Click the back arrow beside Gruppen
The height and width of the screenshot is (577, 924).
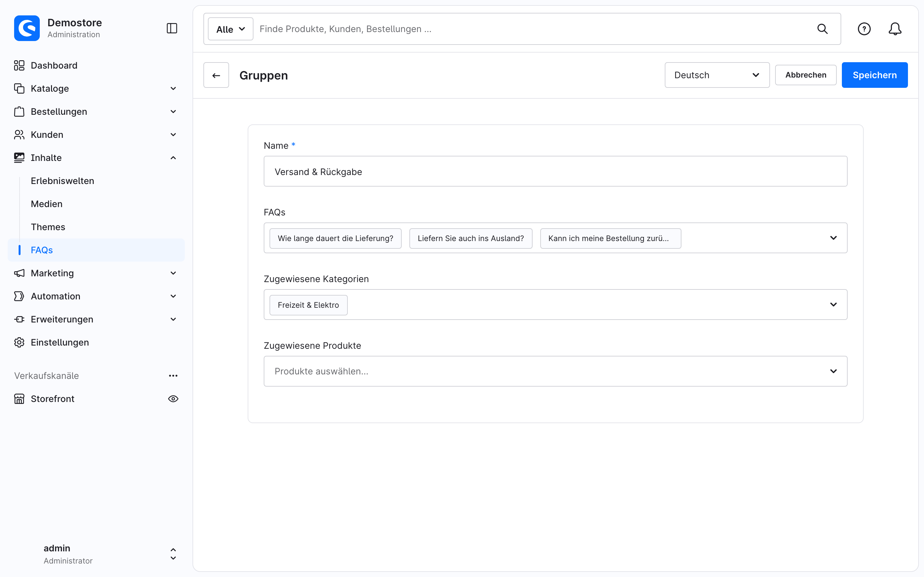coord(216,75)
